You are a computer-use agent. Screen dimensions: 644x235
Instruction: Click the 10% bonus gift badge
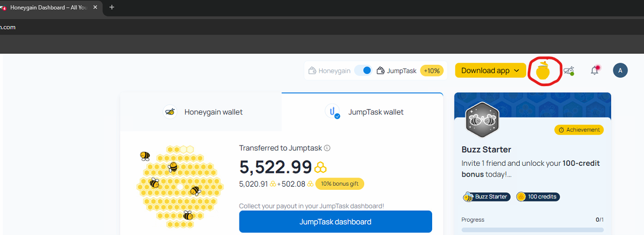point(340,184)
